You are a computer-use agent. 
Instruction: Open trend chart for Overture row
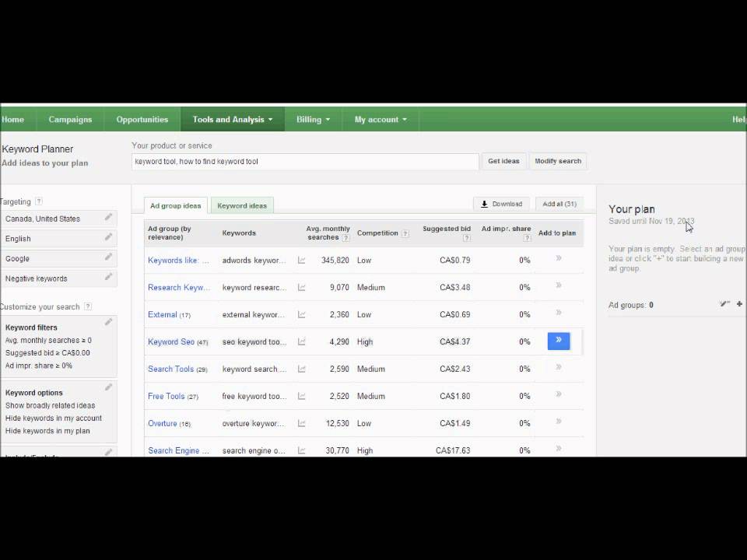[302, 423]
